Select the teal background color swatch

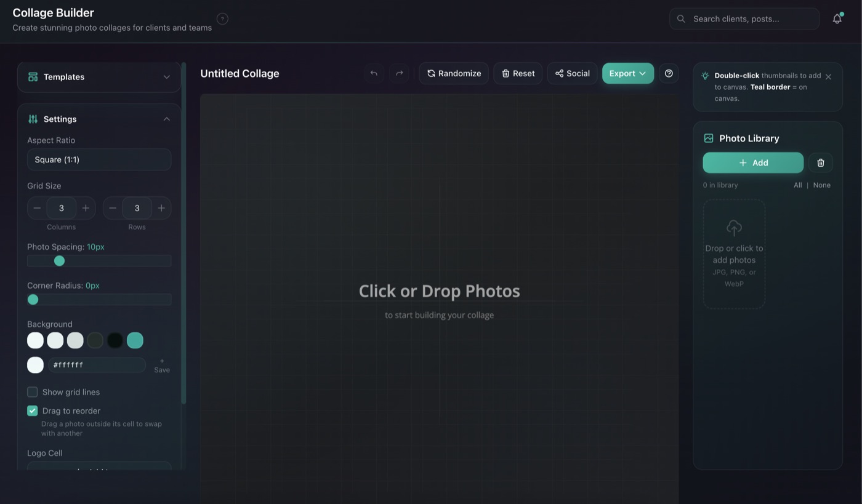point(135,340)
